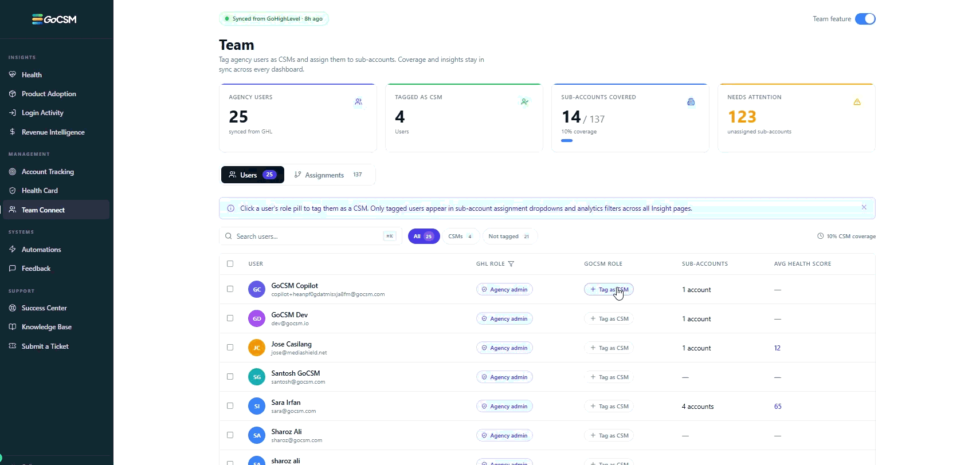This screenshot has height=465, width=980.
Task: Select the Sara Irfan row checkbox
Action: click(230, 406)
